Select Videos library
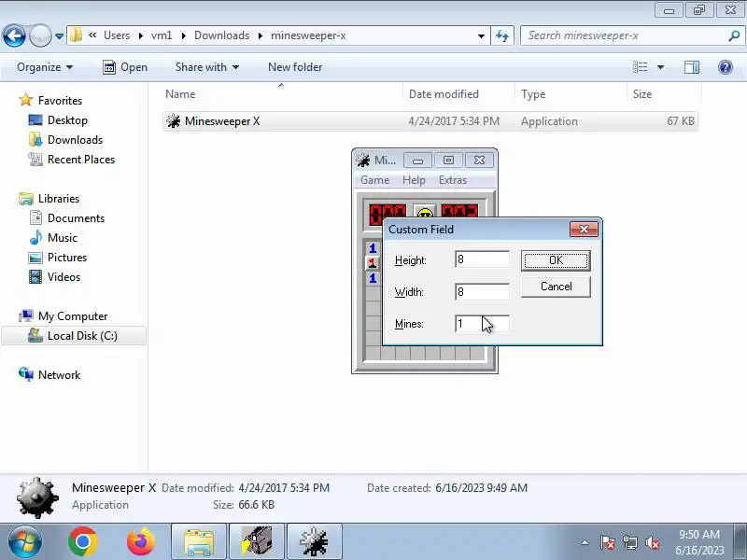 63,276
